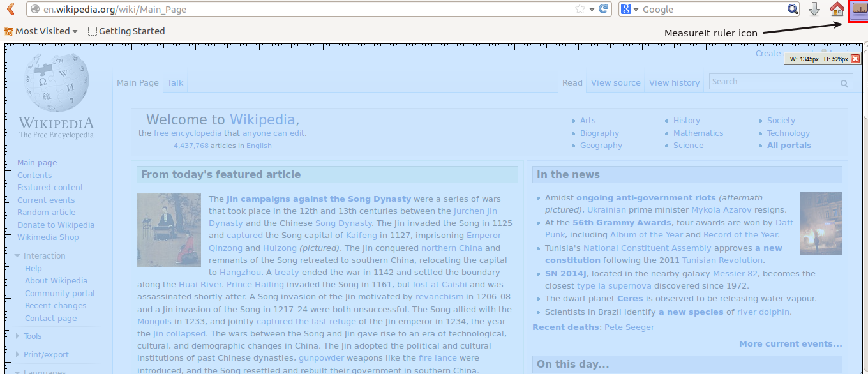This screenshot has width=868, height=376.
Task: Open the Recent changes link
Action: [x=56, y=306]
